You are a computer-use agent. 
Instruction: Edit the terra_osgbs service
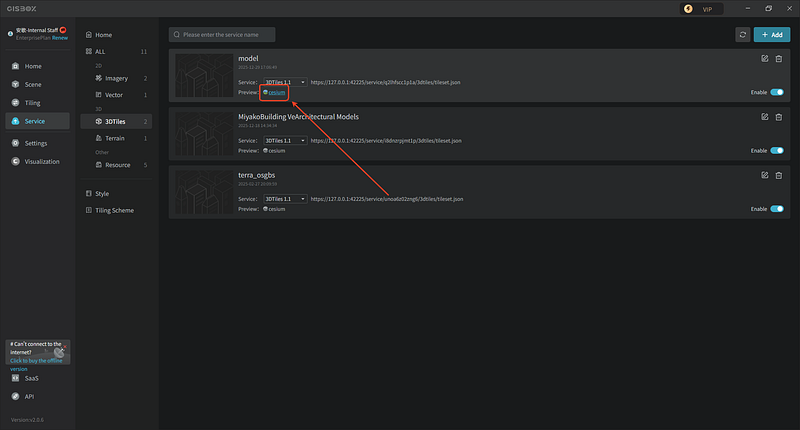click(x=764, y=175)
